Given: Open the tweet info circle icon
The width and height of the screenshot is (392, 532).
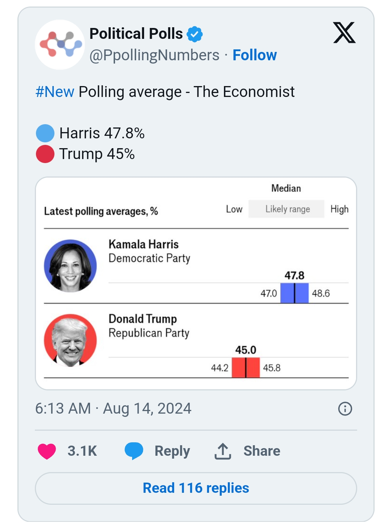Looking at the screenshot, I should click(345, 409).
